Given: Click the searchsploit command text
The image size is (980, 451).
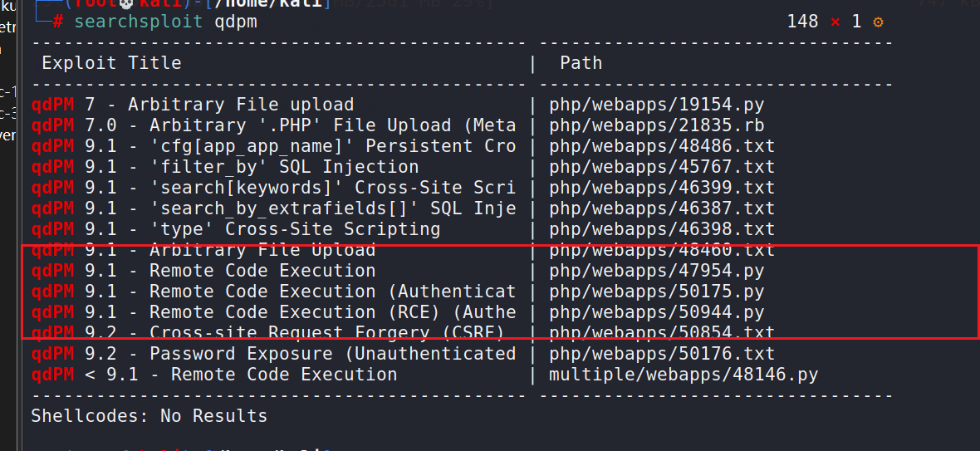Looking at the screenshot, I should coord(138,22).
